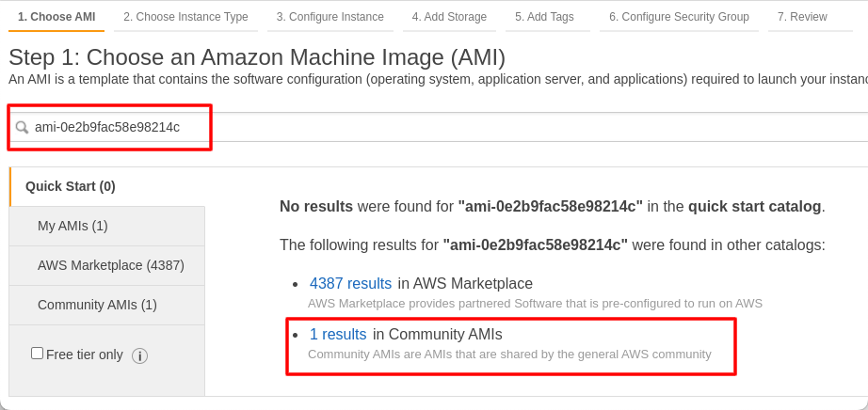Follow the 4387 results link
Viewport: 868px width, 410px height.
pos(350,283)
